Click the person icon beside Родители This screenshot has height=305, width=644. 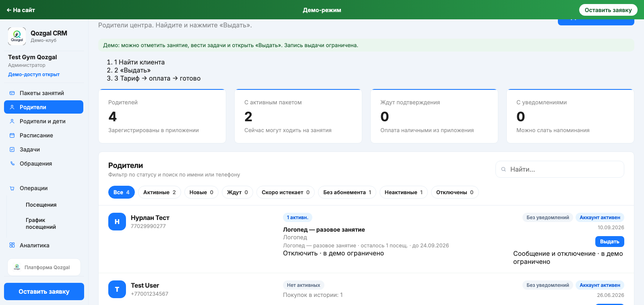click(x=12, y=107)
